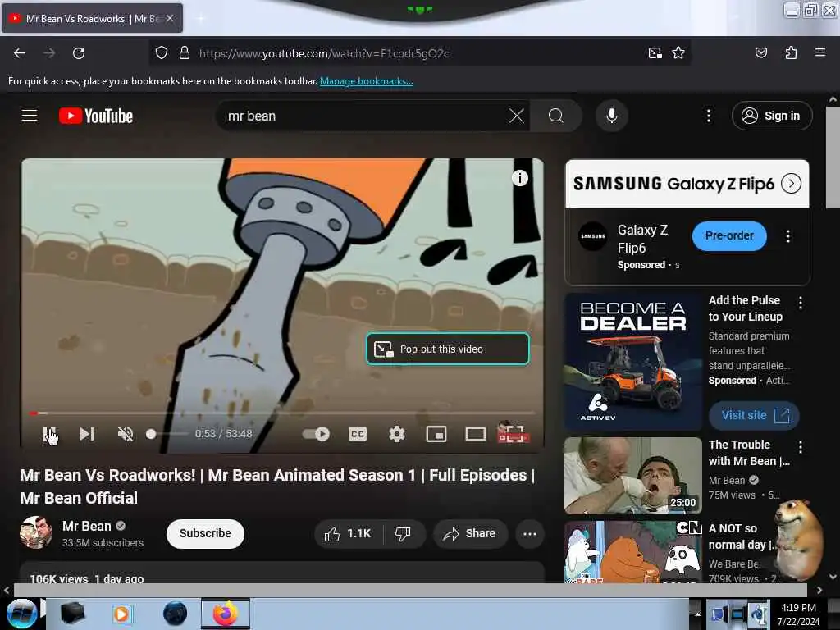Show hidden system tray icons
Viewport: 840px width, 630px height.
pos(697,614)
